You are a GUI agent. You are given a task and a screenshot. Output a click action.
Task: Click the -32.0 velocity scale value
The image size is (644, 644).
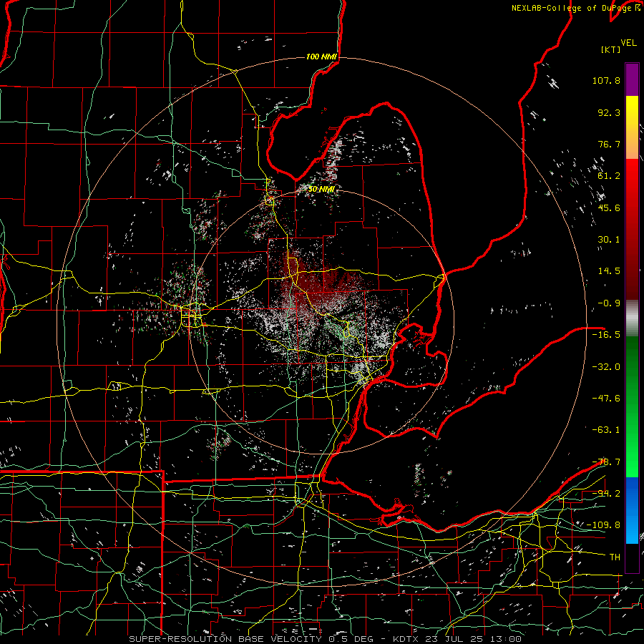(606, 367)
